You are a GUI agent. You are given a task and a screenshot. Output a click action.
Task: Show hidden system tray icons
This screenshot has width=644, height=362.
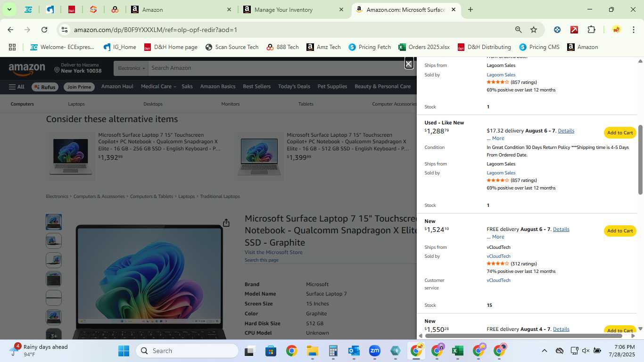tap(544, 351)
